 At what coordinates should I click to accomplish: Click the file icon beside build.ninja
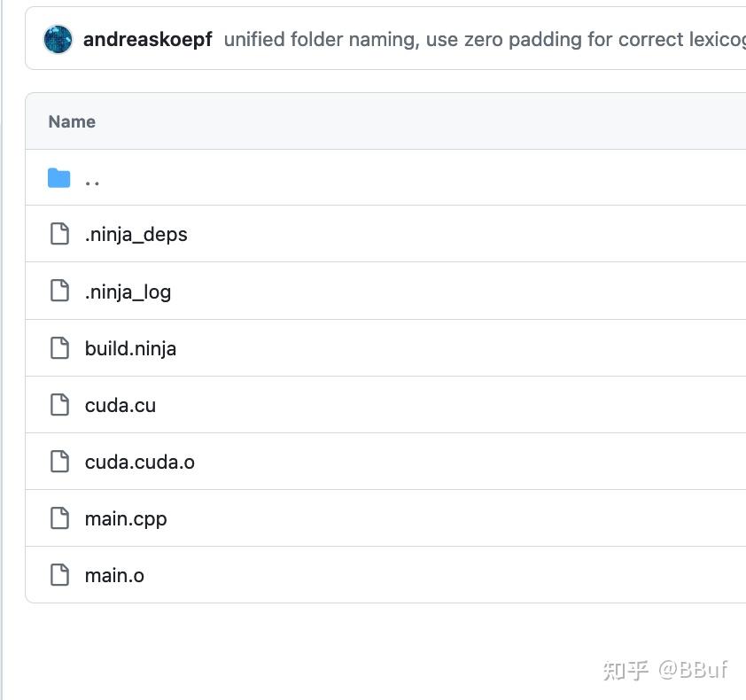pos(59,347)
